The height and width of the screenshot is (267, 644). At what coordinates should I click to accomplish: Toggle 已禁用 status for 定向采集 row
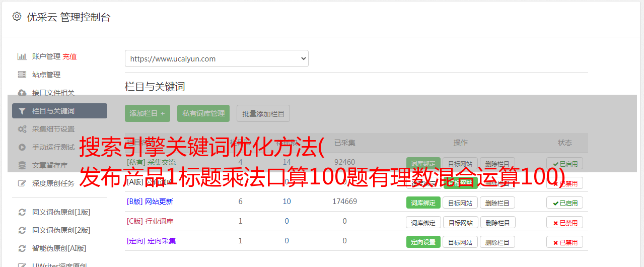click(x=565, y=242)
